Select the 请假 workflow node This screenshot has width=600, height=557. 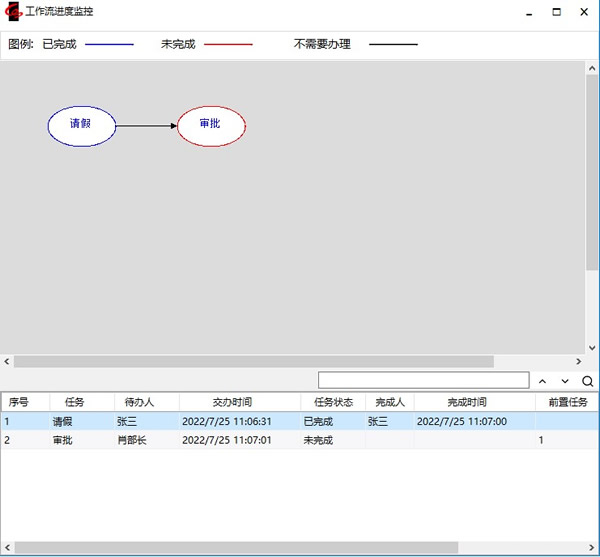click(x=81, y=125)
